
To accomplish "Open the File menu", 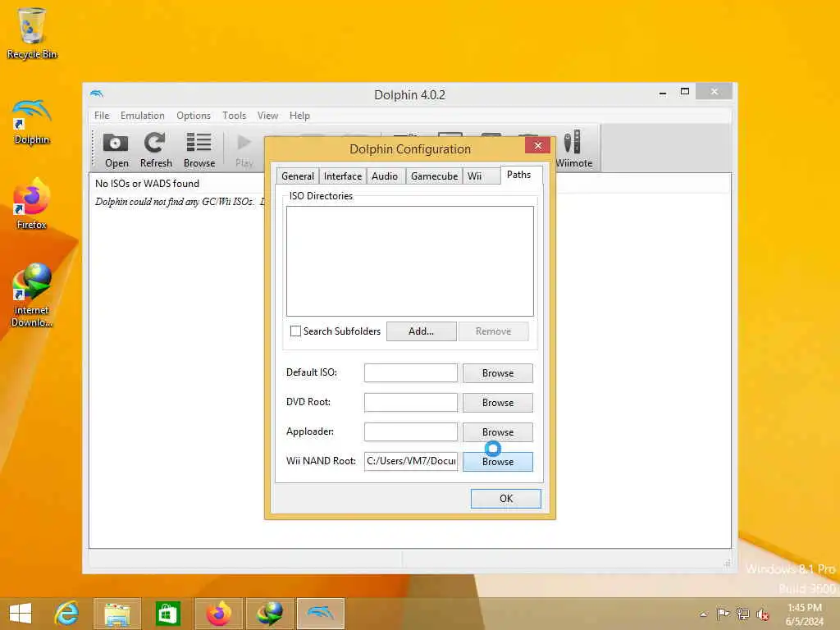I will pos(102,116).
